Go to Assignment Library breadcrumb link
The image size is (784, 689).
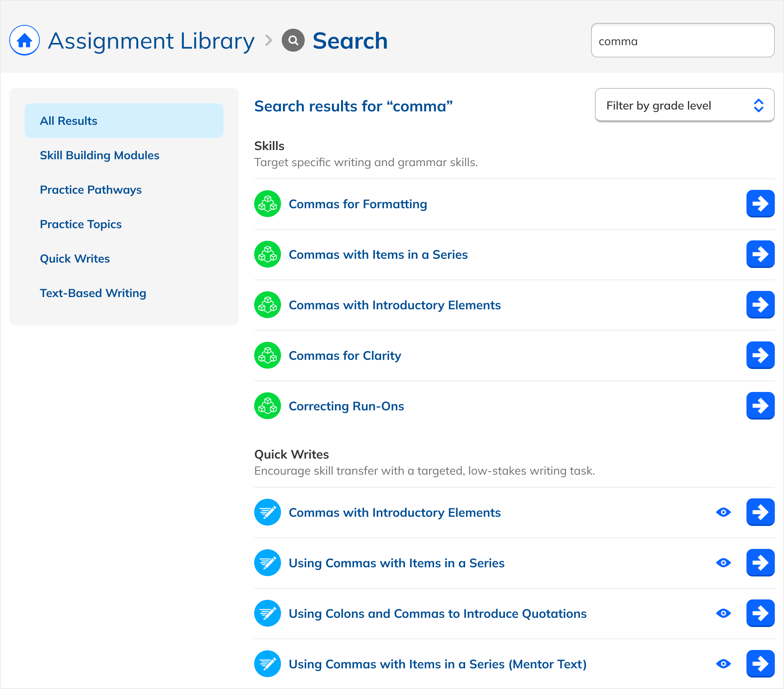tap(151, 41)
